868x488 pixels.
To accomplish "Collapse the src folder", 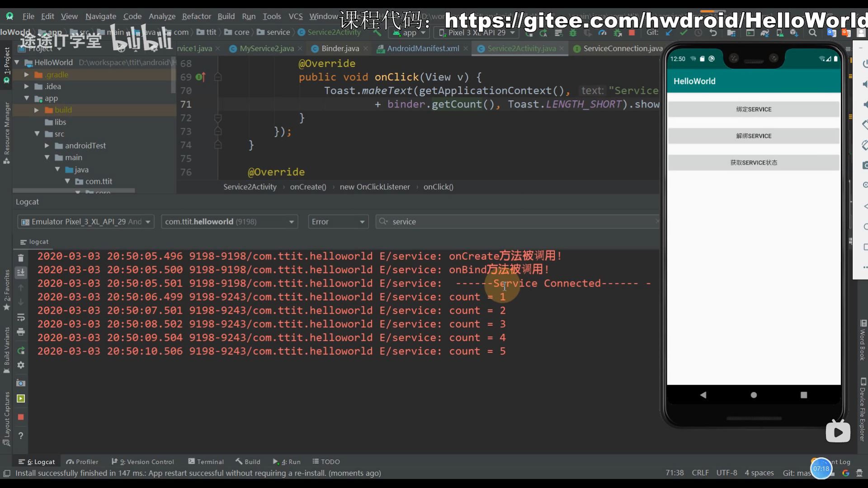I will (x=37, y=134).
